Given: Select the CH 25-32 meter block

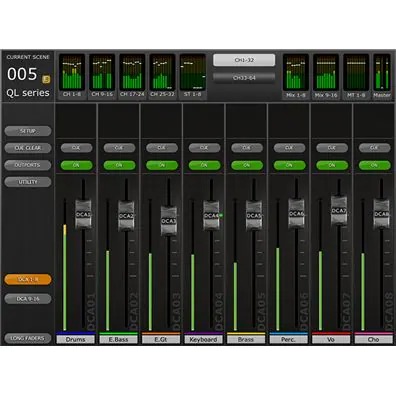Looking at the screenshot, I should coord(162,76).
